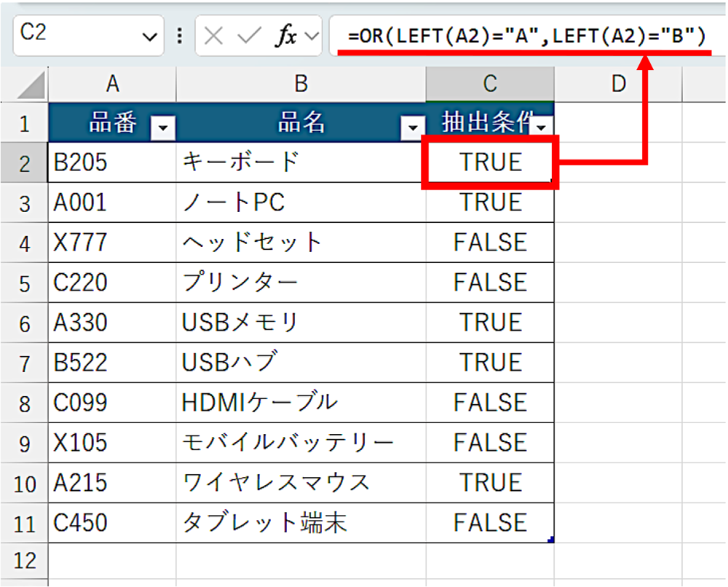The width and height of the screenshot is (728, 587).
Task: Select row 8 header
Action: tap(24, 403)
